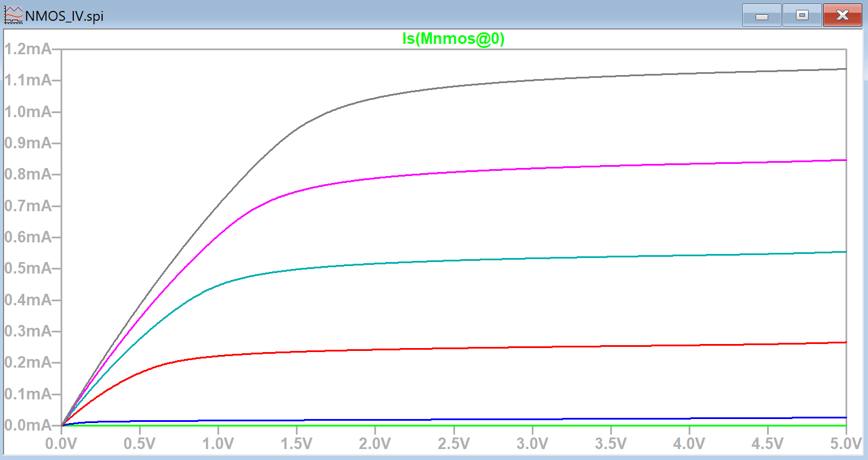The image size is (868, 460).
Task: Click the NMOS_IV.spi window title text
Action: [64, 16]
